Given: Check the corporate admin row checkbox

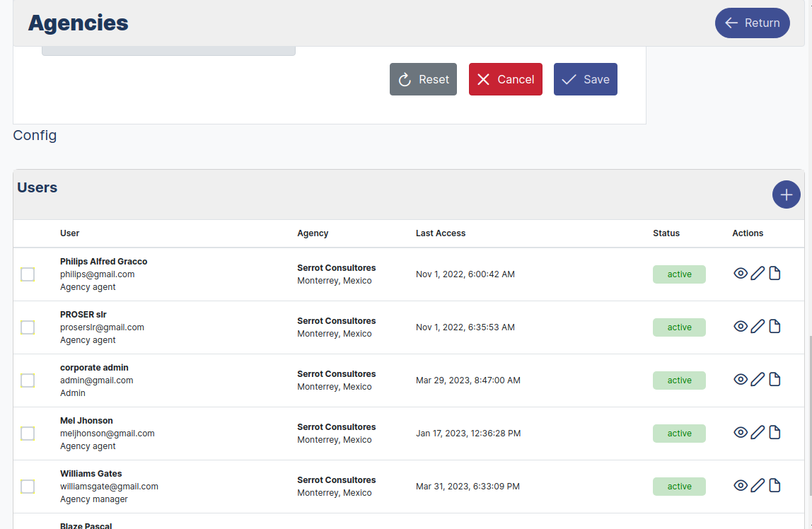Looking at the screenshot, I should click(x=28, y=380).
